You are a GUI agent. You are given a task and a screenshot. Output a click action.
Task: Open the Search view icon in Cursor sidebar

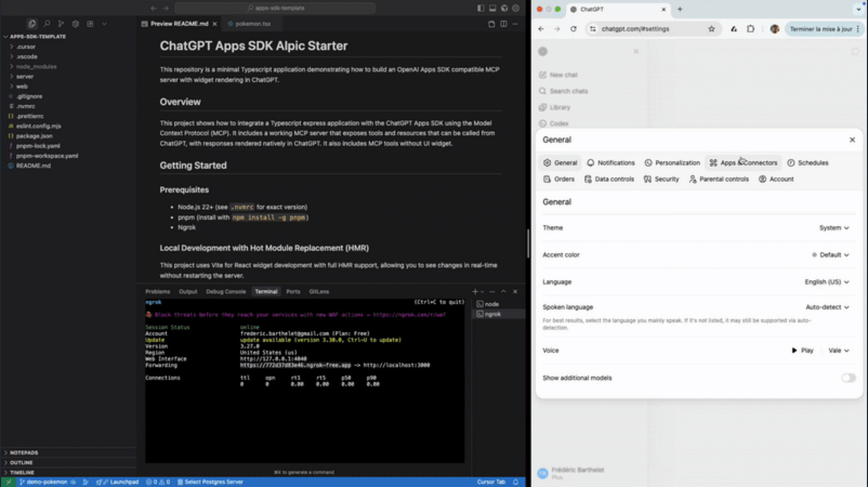click(x=46, y=24)
